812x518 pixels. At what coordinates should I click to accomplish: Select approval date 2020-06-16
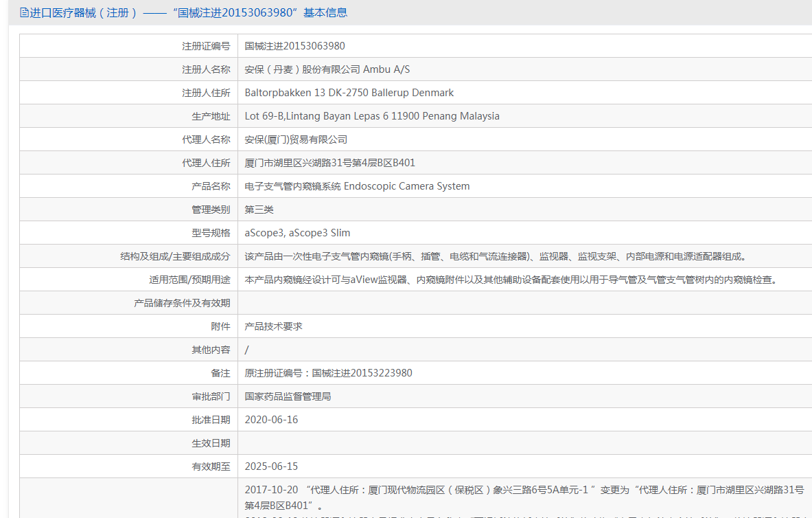pyautogui.click(x=271, y=420)
